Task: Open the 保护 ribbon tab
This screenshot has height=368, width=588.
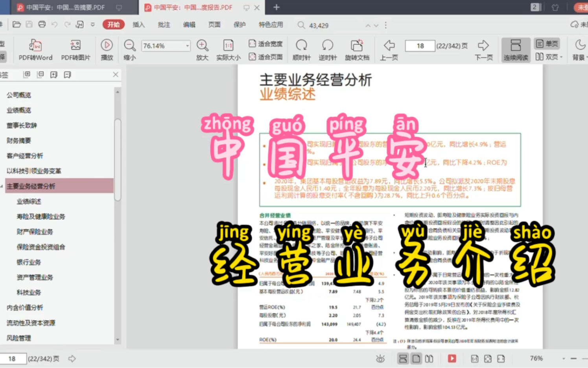Action: pyautogui.click(x=239, y=24)
